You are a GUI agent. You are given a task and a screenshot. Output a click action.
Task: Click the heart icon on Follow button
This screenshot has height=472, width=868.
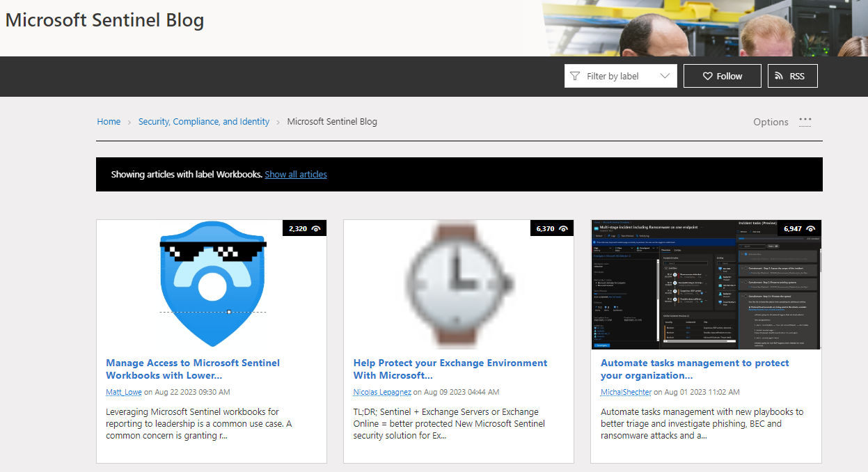coord(707,77)
